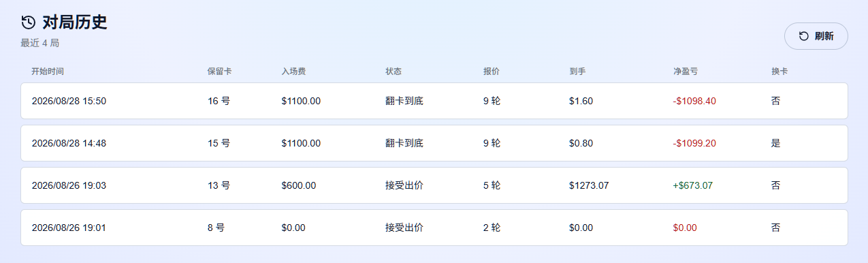Click the 最近 4 局 subtitle
The image size is (868, 263).
click(40, 43)
